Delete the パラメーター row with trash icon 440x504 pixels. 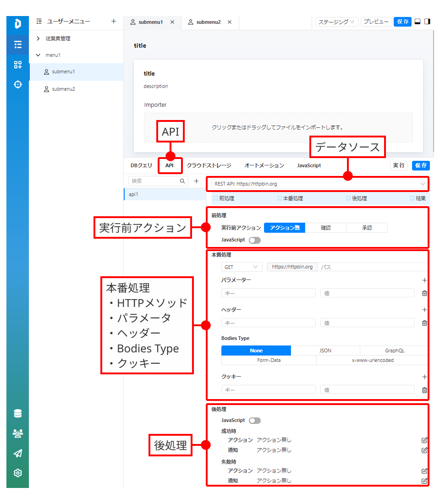(x=424, y=293)
